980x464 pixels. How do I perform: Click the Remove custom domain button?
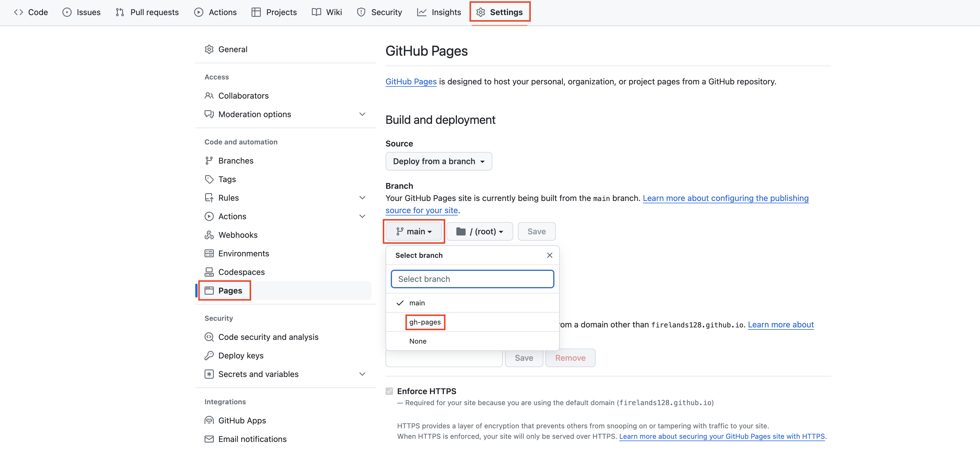[570, 358]
